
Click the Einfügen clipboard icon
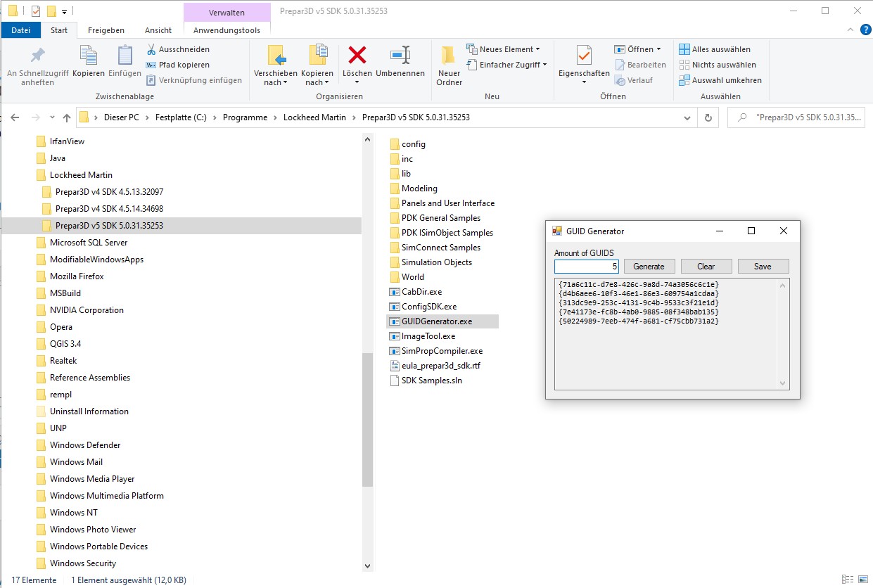(125, 56)
